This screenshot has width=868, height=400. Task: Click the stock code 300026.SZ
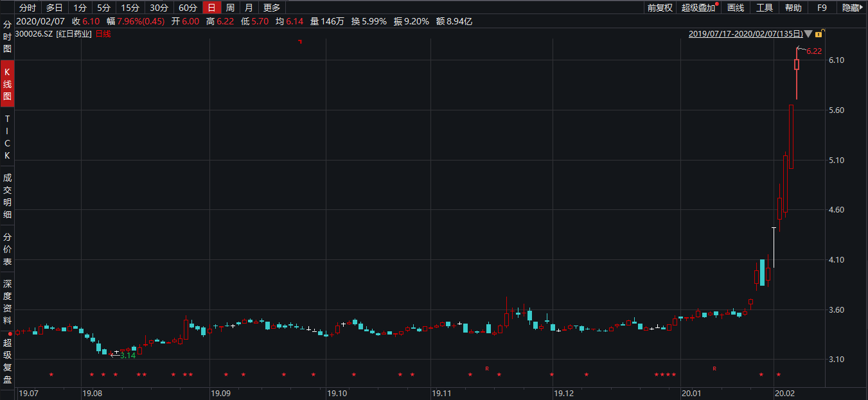point(35,34)
